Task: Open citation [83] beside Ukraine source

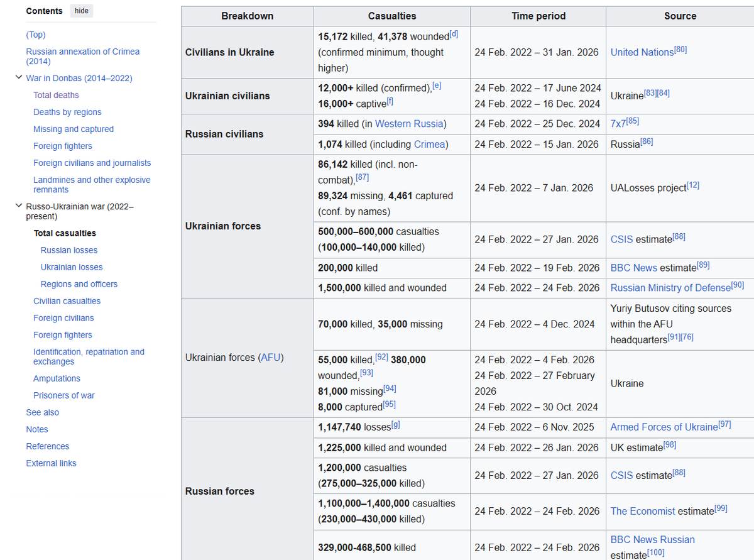Action: (x=650, y=92)
